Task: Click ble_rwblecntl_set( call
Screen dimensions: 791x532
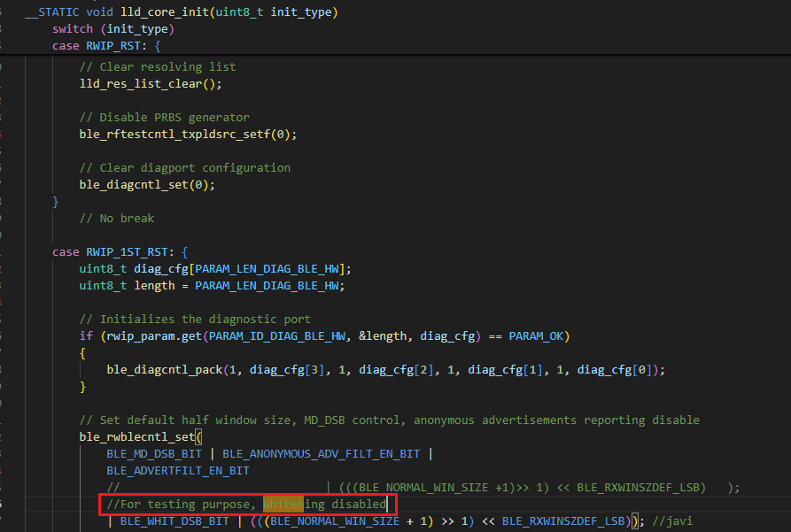Action: click(140, 436)
